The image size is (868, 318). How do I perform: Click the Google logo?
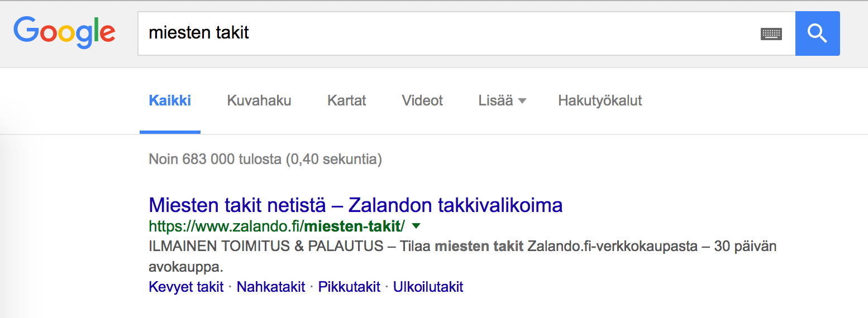64,32
